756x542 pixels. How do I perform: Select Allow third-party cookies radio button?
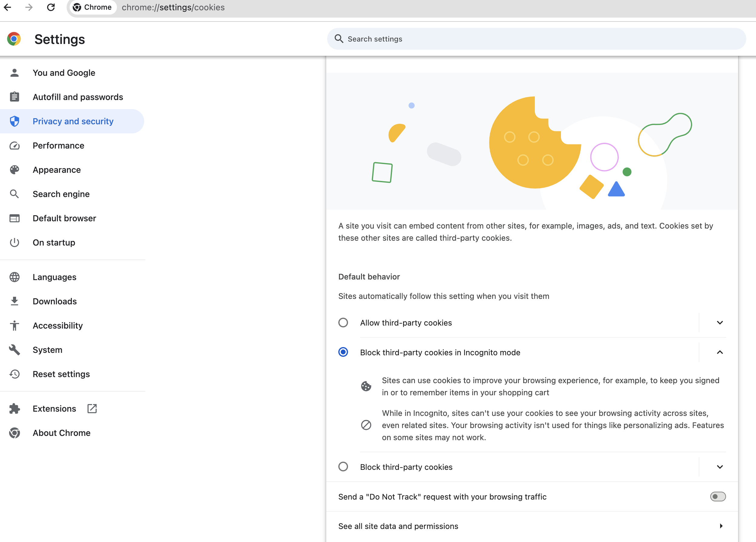(343, 323)
